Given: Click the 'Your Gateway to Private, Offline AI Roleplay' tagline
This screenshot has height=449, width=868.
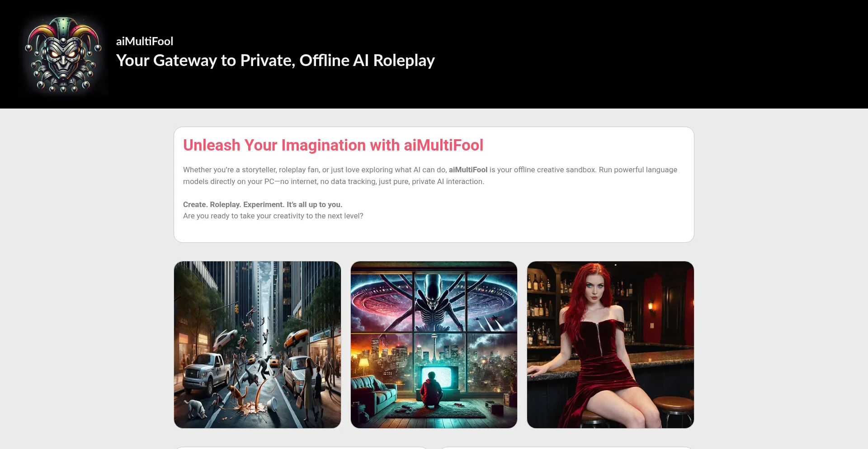Looking at the screenshot, I should (x=275, y=61).
